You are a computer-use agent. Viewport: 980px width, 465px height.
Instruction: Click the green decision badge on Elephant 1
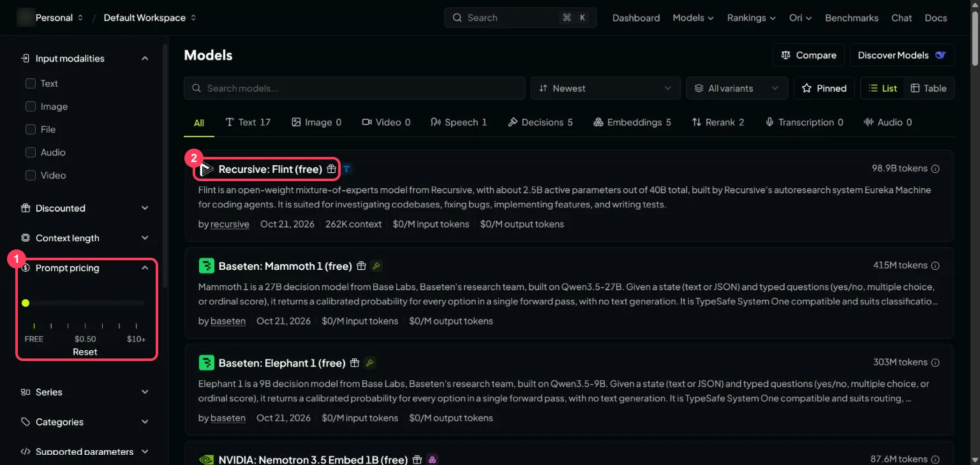pyautogui.click(x=370, y=363)
